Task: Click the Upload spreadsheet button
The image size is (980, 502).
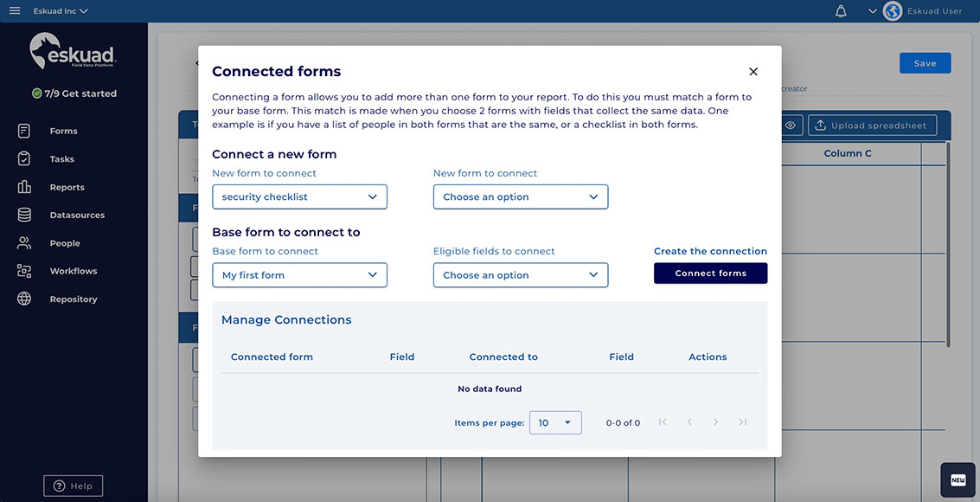Action: tap(872, 125)
